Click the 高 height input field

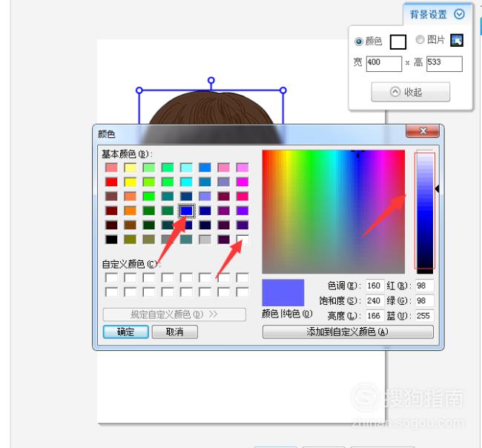(444, 64)
